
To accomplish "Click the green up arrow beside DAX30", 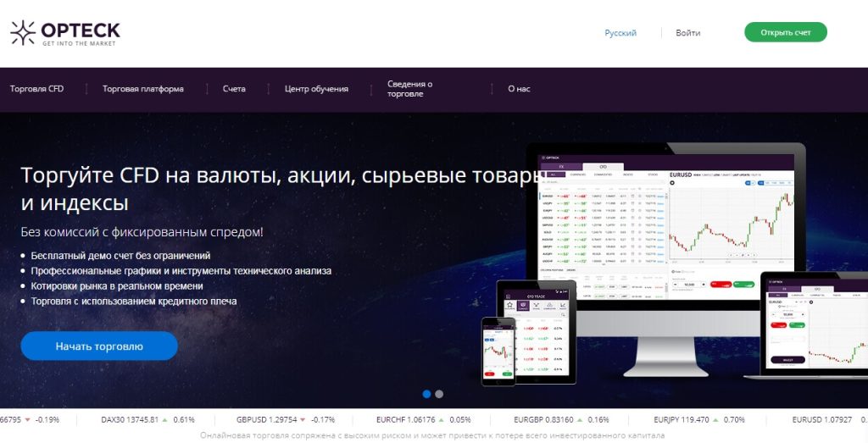I will [166, 419].
